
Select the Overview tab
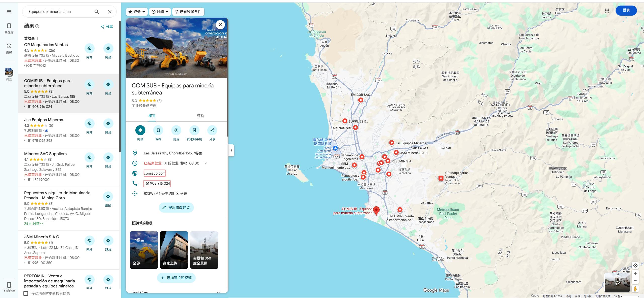point(152,116)
